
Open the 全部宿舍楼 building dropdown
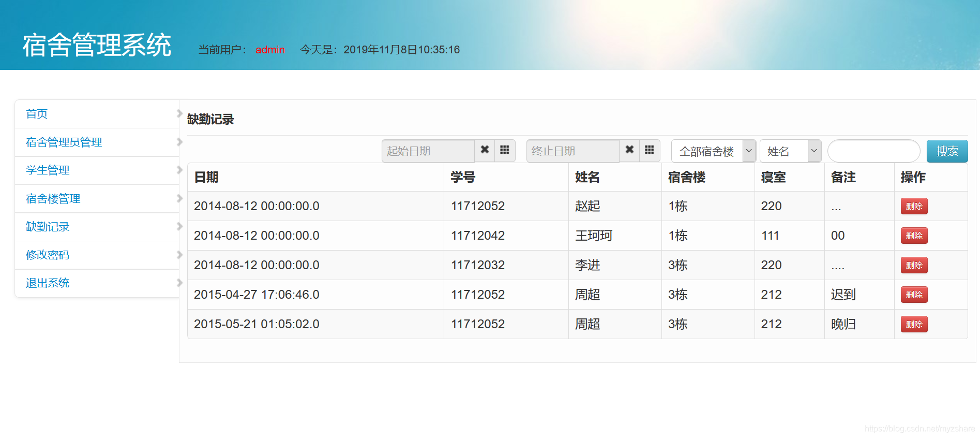click(714, 151)
